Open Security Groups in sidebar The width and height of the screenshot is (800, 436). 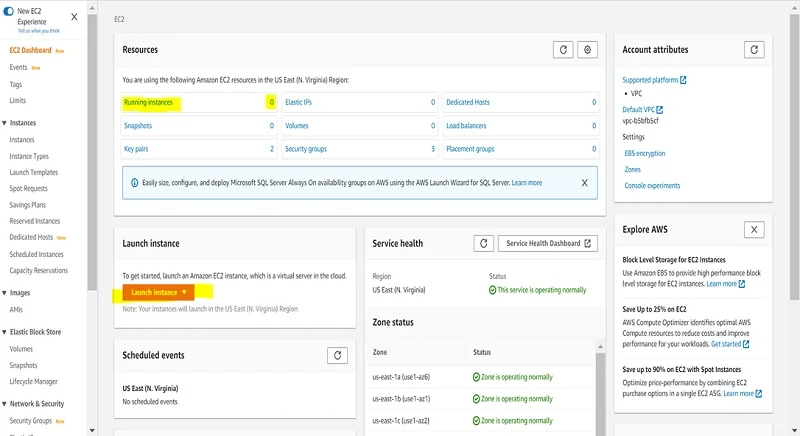pos(31,421)
